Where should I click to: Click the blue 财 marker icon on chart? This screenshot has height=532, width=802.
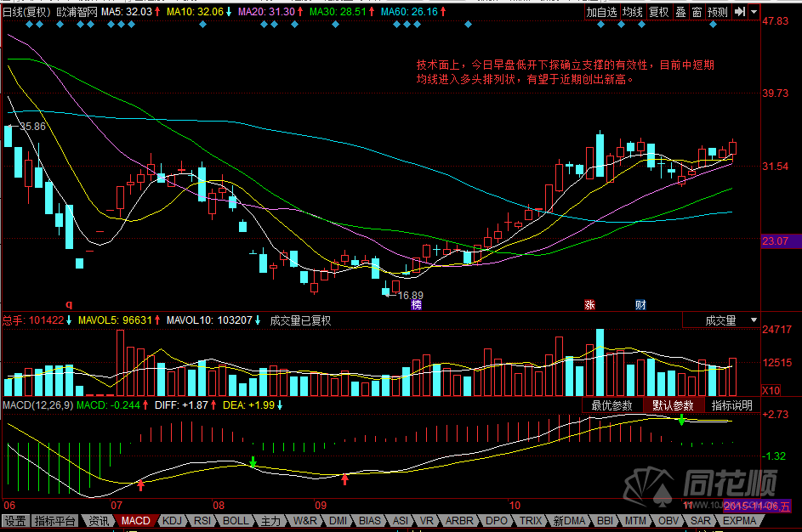640,304
